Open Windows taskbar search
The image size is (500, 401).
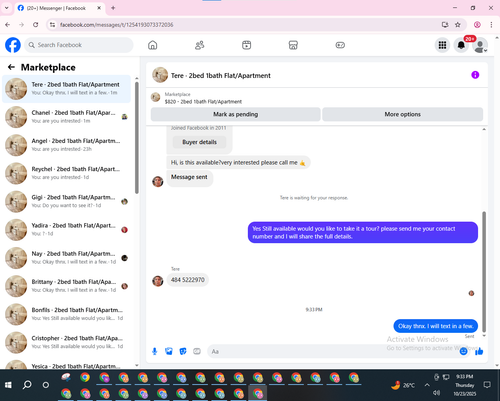27,385
